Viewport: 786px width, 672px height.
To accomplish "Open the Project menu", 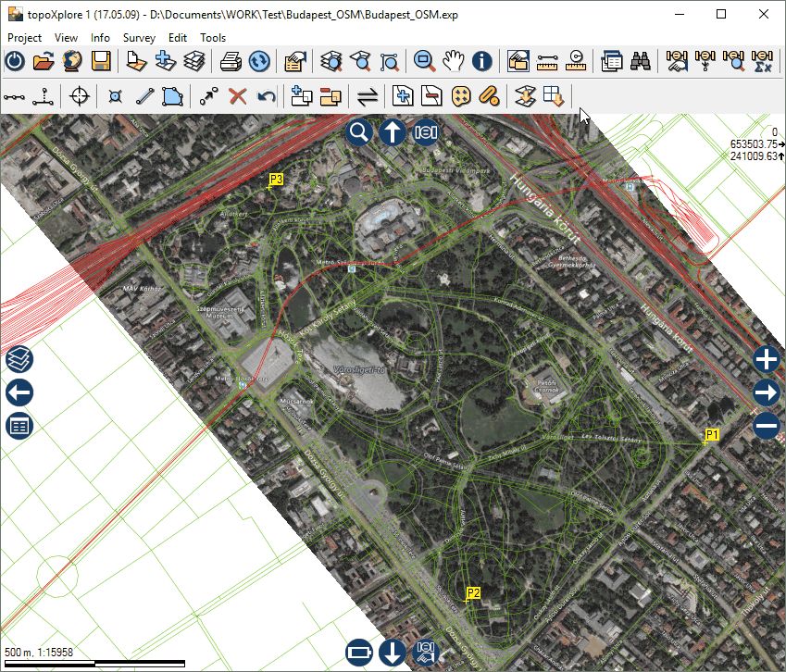I will 25,38.
